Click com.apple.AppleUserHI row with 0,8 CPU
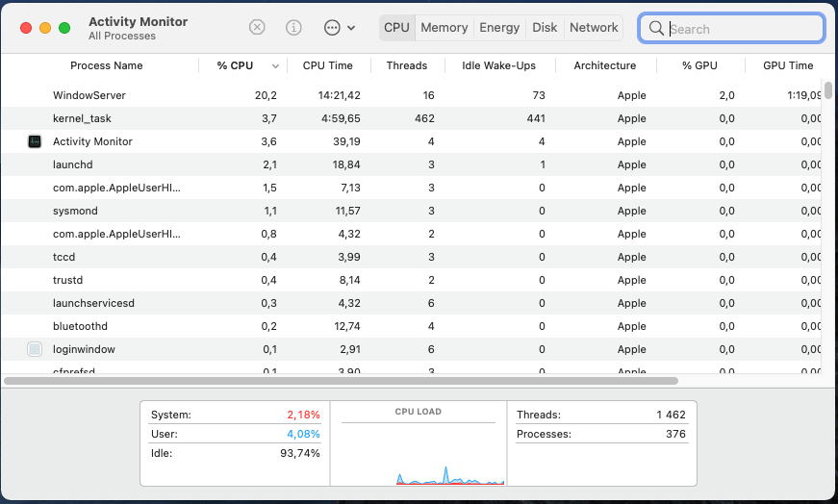 coord(412,234)
